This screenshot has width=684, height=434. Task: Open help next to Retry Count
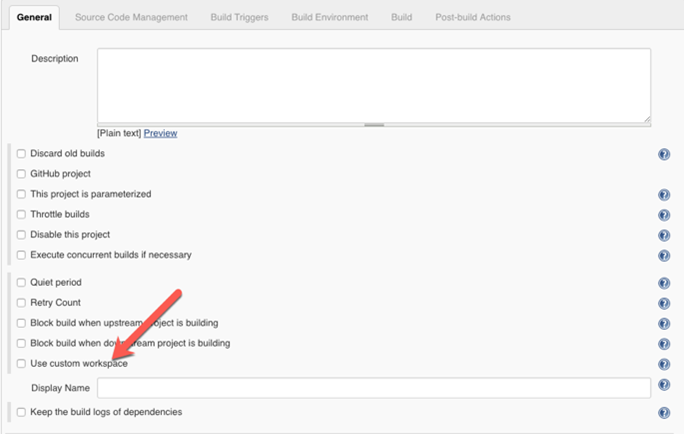[x=664, y=303]
